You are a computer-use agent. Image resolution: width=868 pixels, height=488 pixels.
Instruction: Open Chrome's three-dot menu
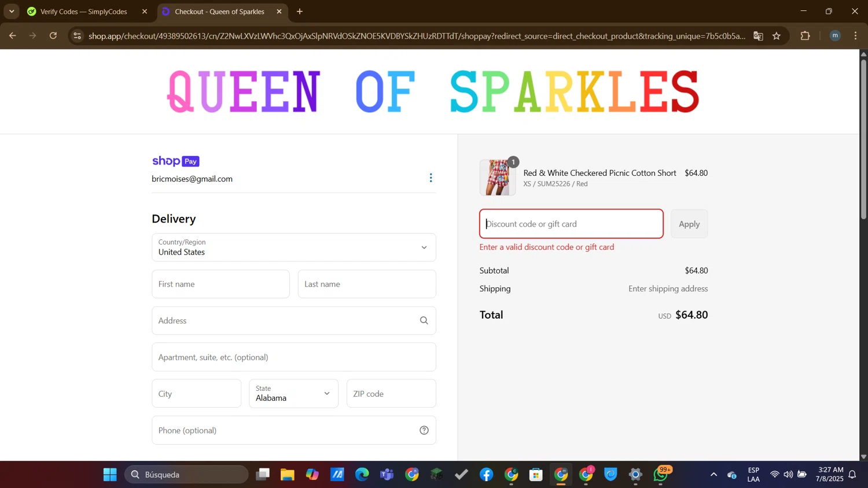point(855,36)
